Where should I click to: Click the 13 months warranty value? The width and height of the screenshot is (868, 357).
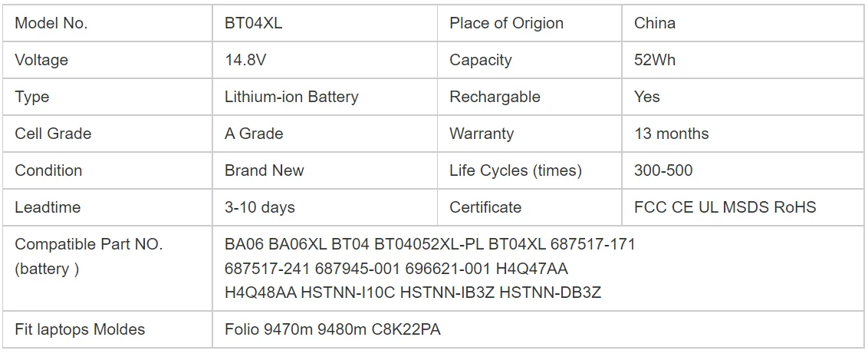click(x=672, y=134)
